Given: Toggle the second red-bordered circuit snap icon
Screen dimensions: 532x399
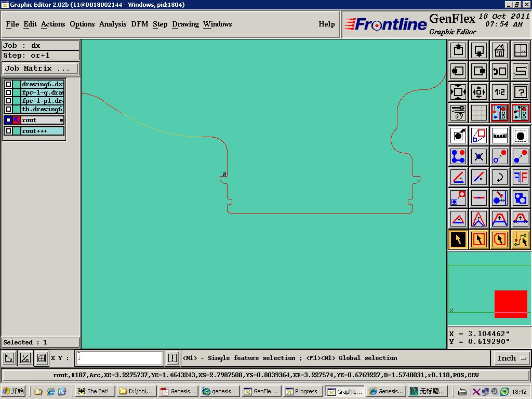Looking at the screenshot, I should 521,113.
